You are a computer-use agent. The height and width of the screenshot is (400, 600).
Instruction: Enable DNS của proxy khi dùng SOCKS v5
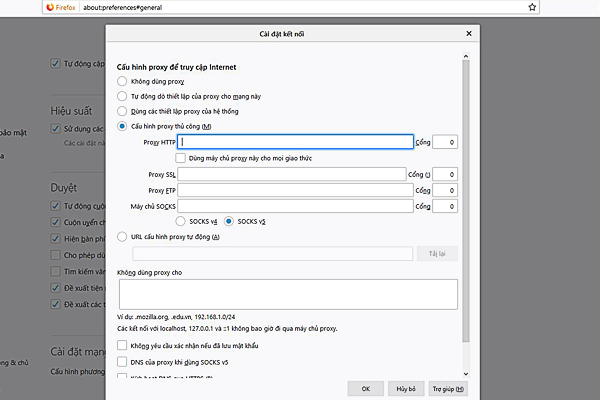[x=122, y=361]
